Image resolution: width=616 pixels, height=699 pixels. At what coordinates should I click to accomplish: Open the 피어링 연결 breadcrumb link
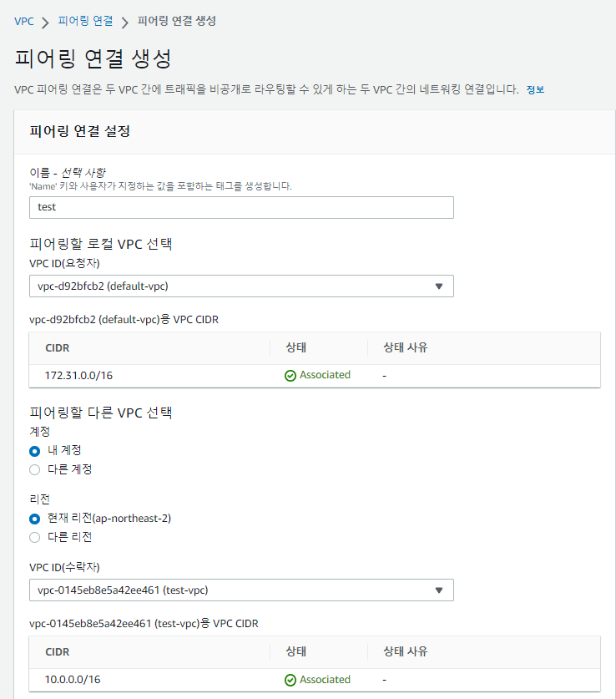[85, 21]
